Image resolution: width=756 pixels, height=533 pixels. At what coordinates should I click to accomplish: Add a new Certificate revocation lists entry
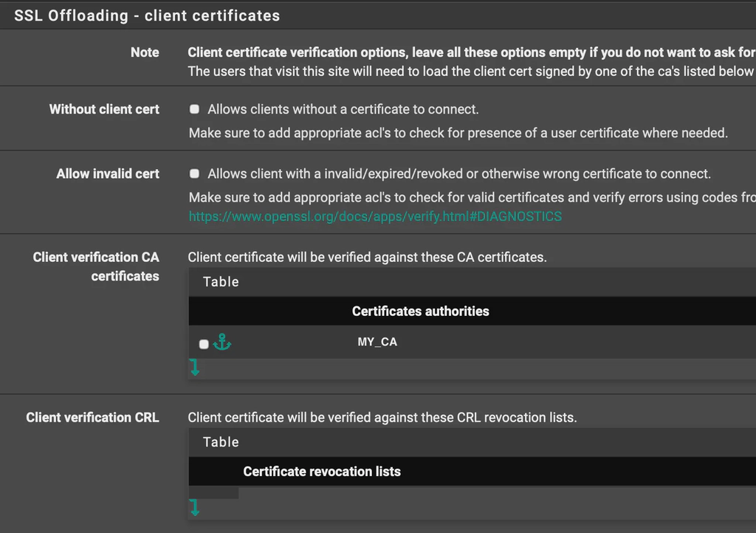point(194,508)
